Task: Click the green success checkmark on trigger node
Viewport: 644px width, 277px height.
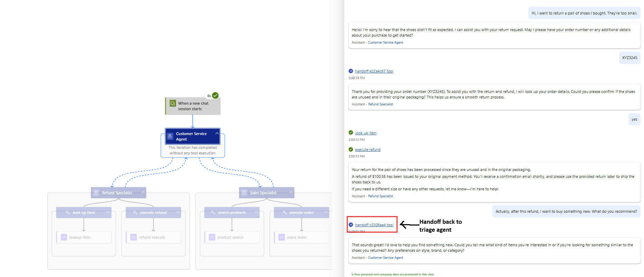Action: (215, 95)
